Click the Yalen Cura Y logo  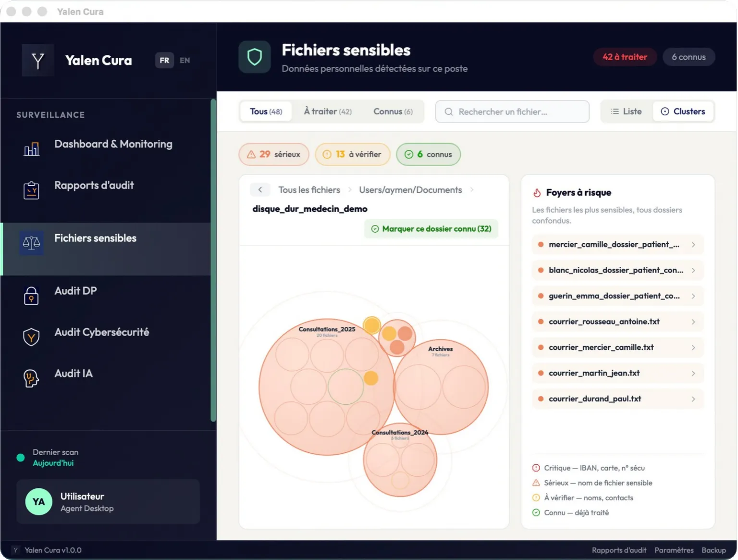coord(38,61)
